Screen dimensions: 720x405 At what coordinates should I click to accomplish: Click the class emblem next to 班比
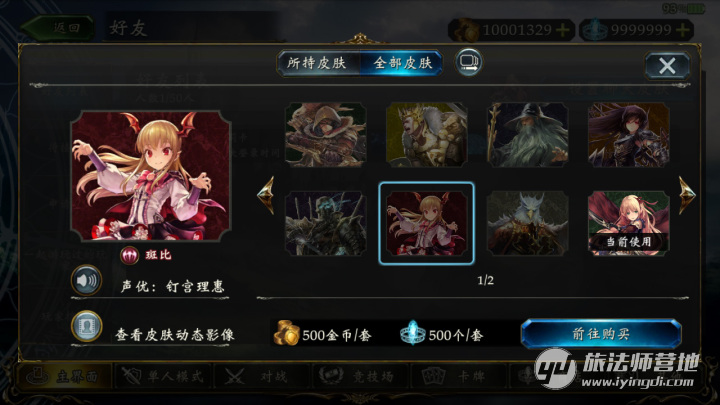point(129,255)
